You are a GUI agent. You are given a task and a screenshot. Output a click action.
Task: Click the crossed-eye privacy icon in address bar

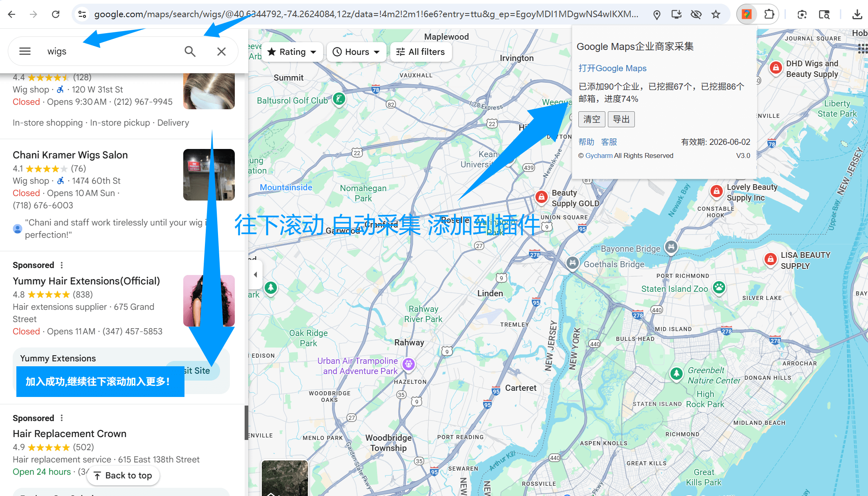pyautogui.click(x=696, y=15)
